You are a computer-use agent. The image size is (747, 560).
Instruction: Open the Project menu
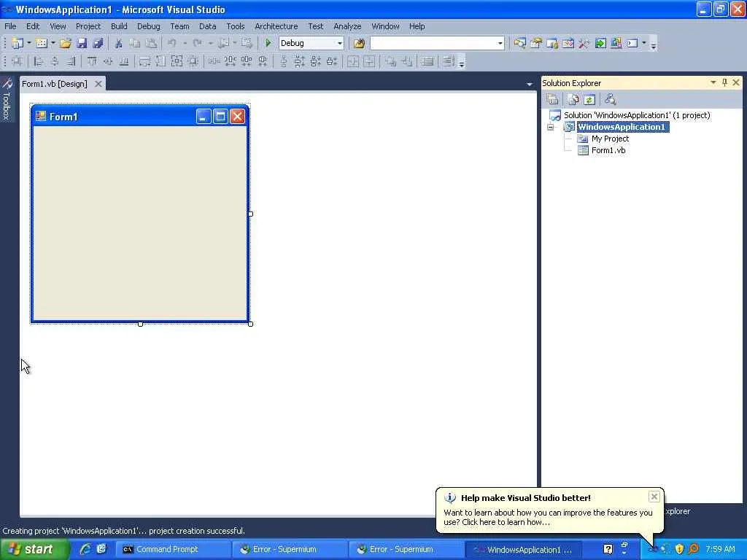point(88,26)
